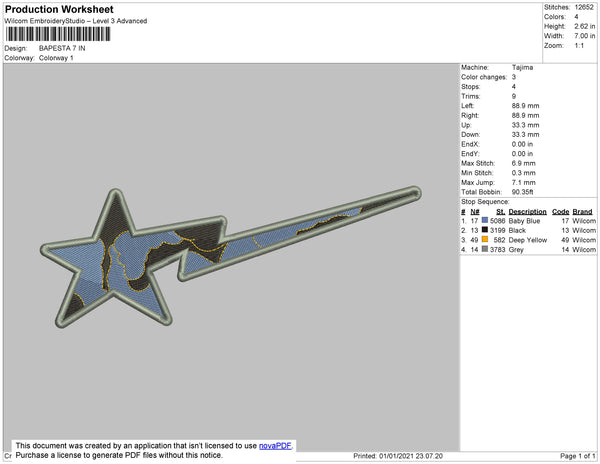The height and width of the screenshot is (464, 600).
Task: Click the 'Baby Blue' description text
Action: point(524,221)
